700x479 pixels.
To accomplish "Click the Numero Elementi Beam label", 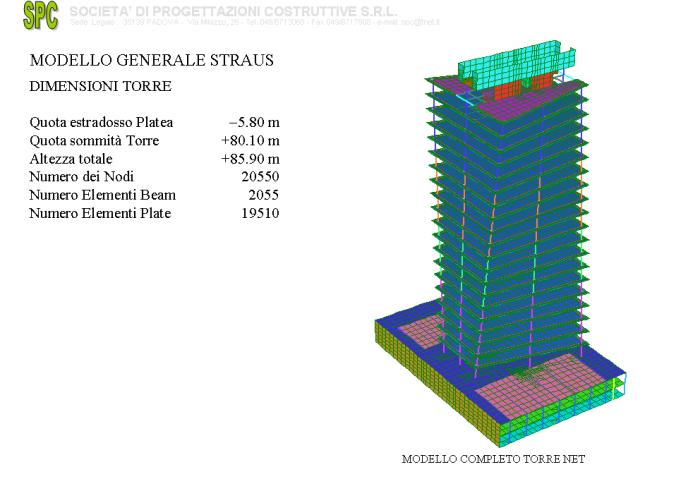I will pos(96,195).
